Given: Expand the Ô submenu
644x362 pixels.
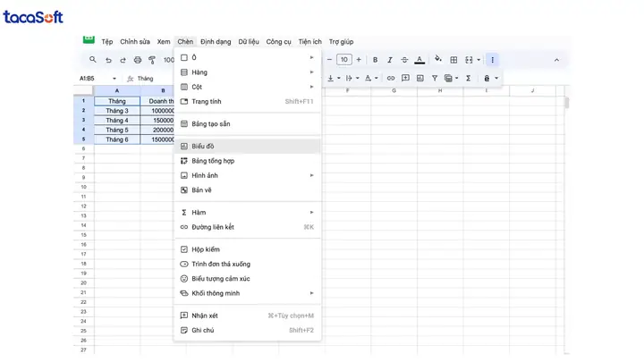Looking at the screenshot, I should click(247, 57).
